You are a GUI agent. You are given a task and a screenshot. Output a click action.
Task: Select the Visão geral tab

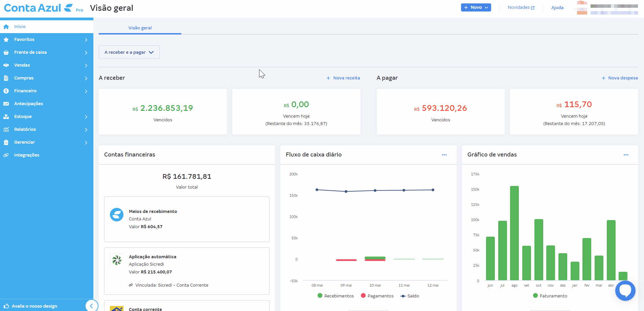140,28
